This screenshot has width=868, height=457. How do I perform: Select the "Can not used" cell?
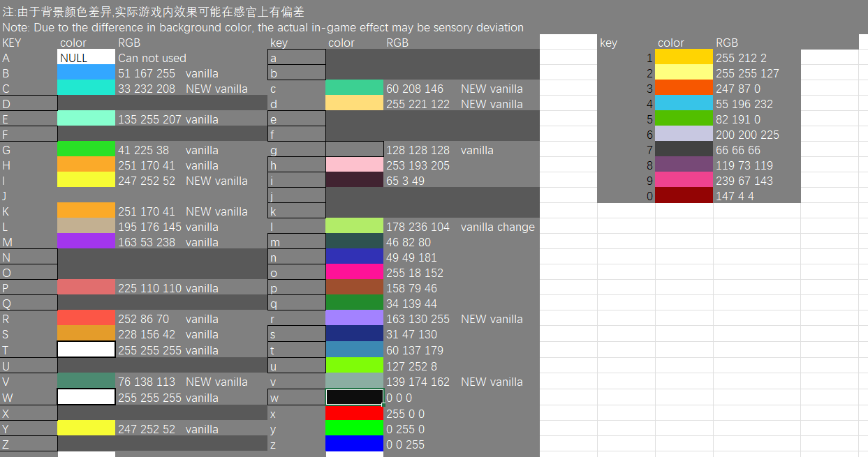coord(152,58)
